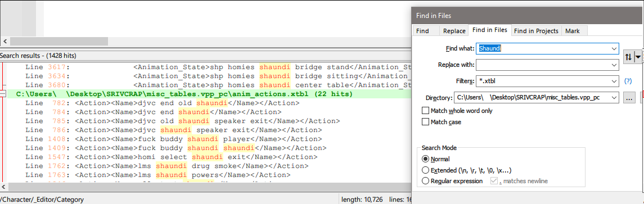
Task: Click the Replace with input field
Action: tap(543, 65)
